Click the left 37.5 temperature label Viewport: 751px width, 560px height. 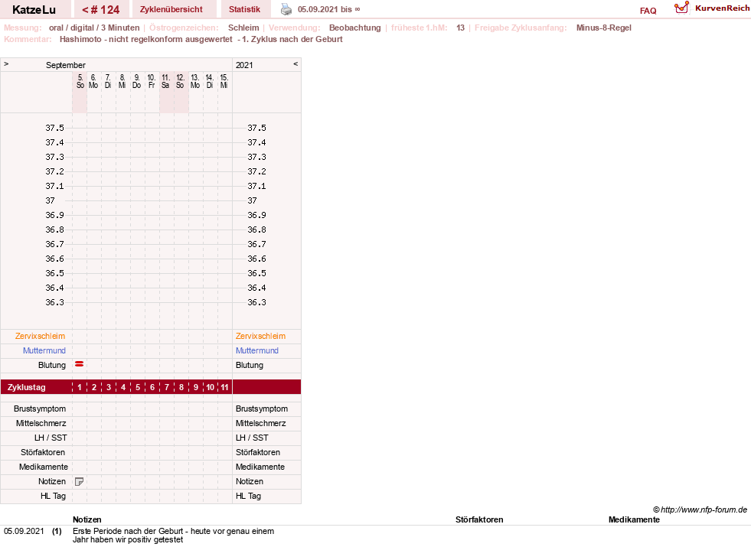54,128
